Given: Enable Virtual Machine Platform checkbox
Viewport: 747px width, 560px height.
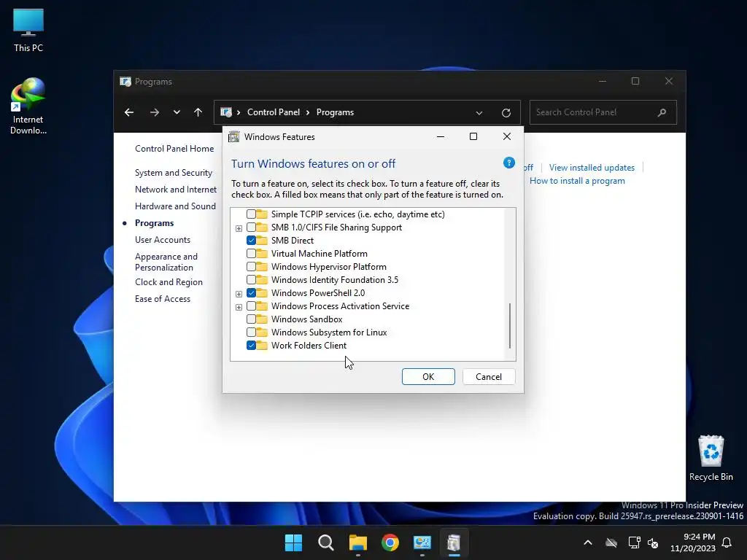Looking at the screenshot, I should tap(251, 254).
